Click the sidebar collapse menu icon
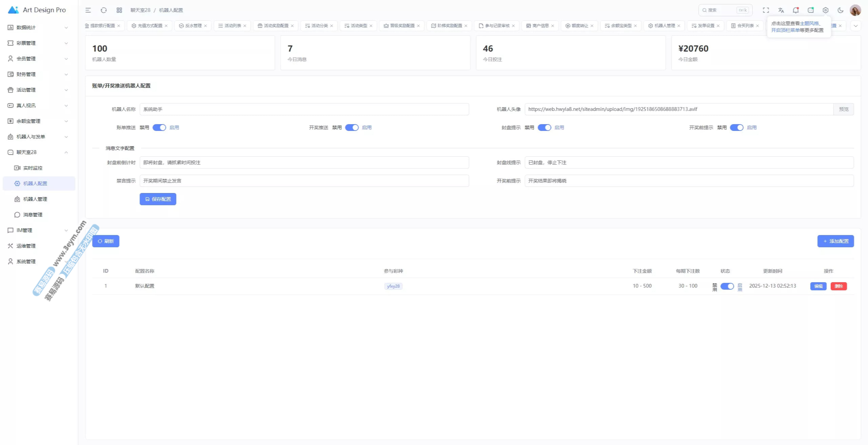868x445 pixels. click(88, 10)
